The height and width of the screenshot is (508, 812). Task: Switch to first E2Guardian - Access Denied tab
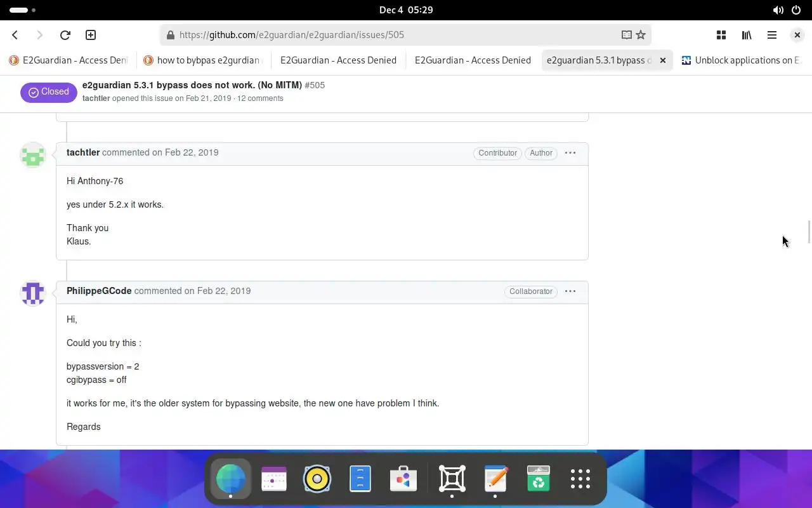[x=69, y=60]
